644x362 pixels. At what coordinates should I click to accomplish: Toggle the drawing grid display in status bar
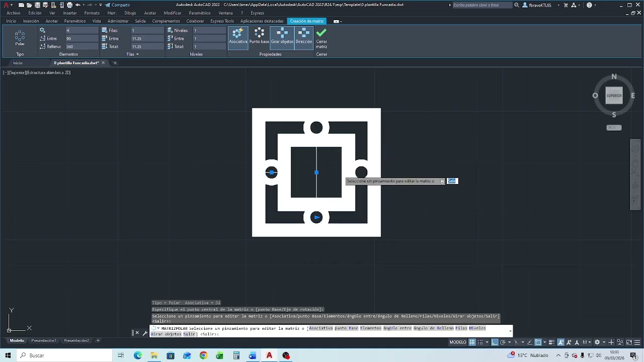tap(472, 342)
